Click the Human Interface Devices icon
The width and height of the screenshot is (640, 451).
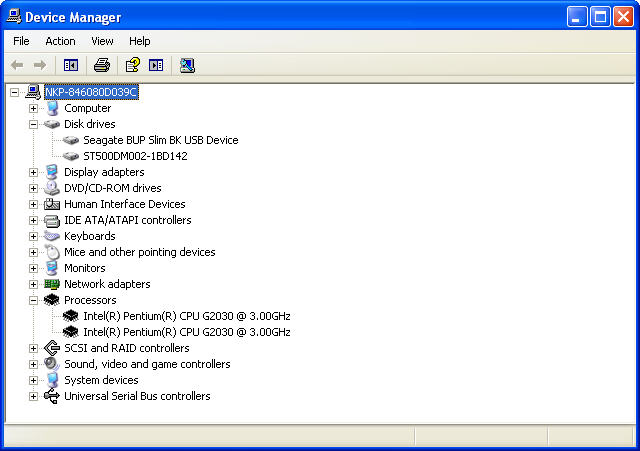[x=52, y=204]
